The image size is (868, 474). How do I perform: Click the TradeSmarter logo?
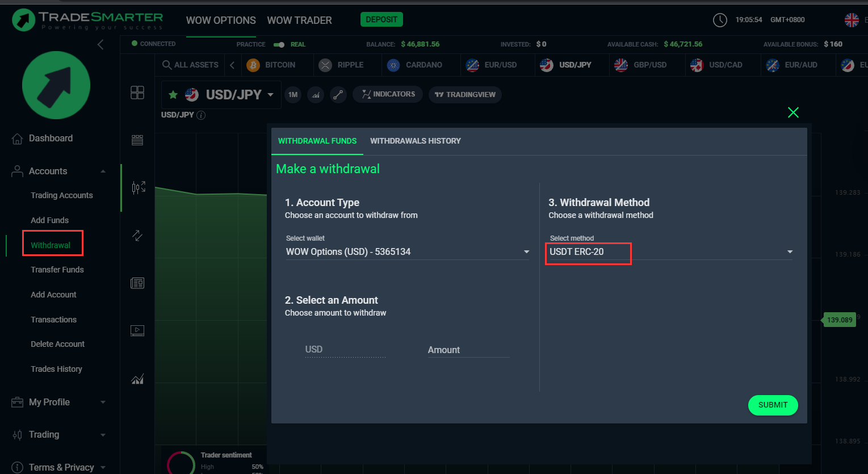[x=87, y=20]
